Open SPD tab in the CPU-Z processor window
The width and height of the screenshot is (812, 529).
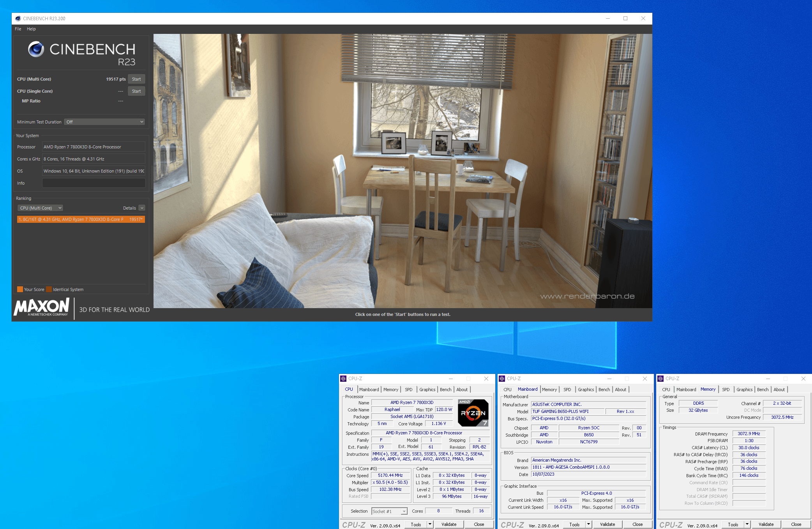pos(409,390)
